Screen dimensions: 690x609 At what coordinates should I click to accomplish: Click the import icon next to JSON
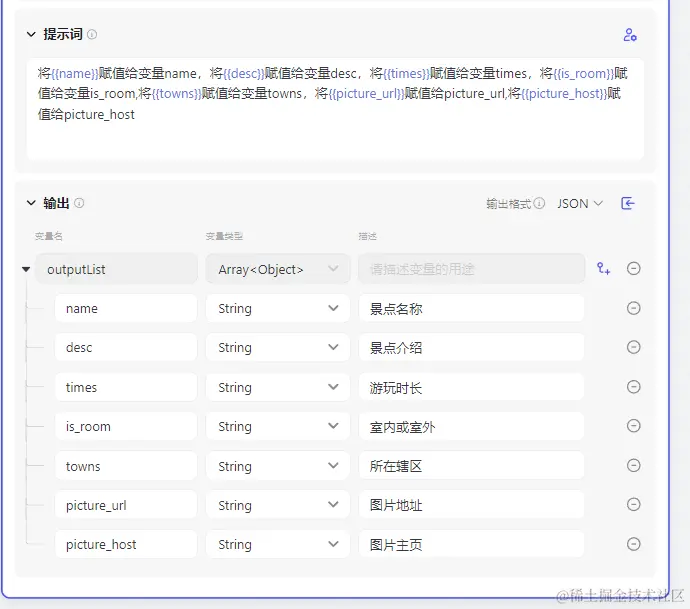click(628, 203)
